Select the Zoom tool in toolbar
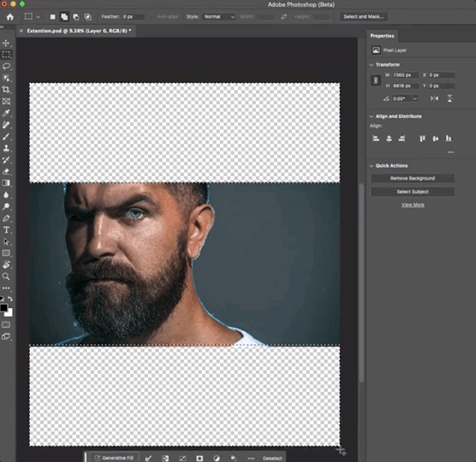 point(6,276)
